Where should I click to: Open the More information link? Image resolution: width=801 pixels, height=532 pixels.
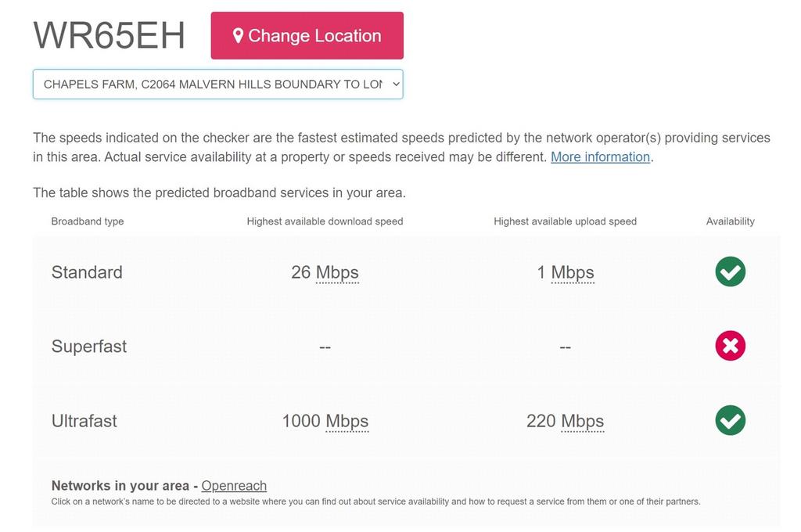(x=600, y=157)
